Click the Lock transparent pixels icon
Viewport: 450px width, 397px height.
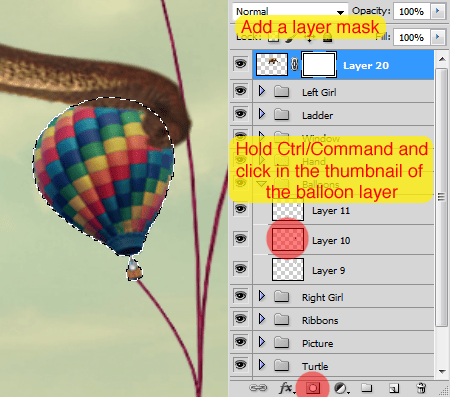tap(273, 38)
